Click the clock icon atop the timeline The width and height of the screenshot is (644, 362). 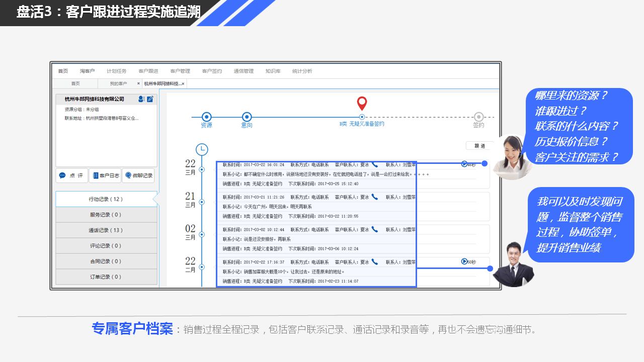pyautogui.click(x=202, y=149)
